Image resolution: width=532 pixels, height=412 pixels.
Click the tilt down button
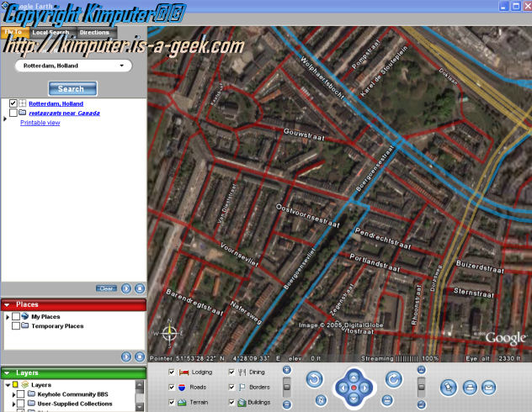click(421, 404)
